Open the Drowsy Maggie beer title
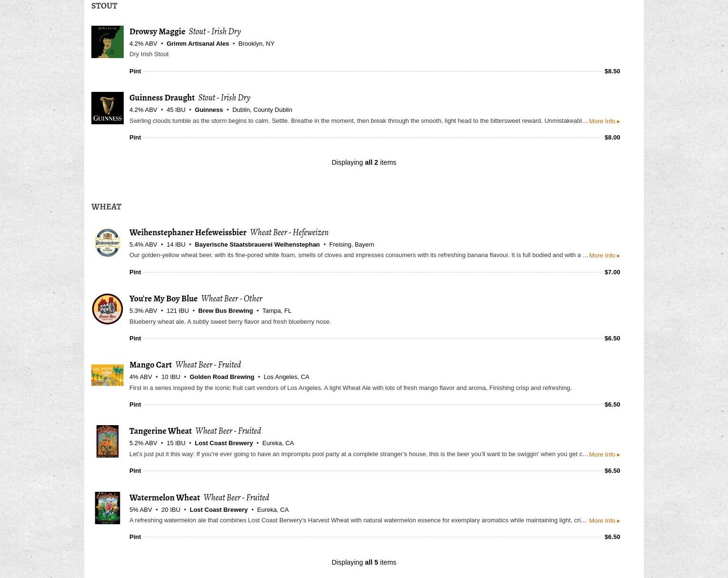Viewport: 728px width, 578px height. (157, 31)
